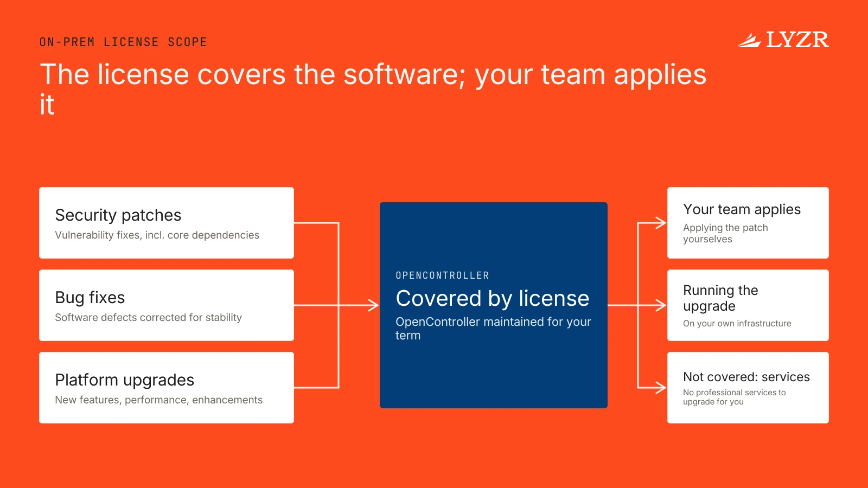
Task: Select the 'Covered by license' heading
Action: pyautogui.click(x=493, y=298)
